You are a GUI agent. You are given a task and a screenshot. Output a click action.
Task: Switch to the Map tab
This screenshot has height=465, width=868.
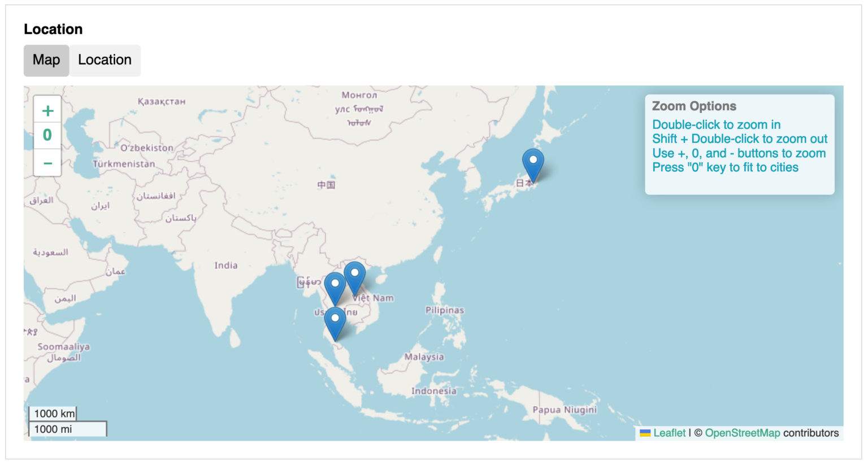point(46,60)
